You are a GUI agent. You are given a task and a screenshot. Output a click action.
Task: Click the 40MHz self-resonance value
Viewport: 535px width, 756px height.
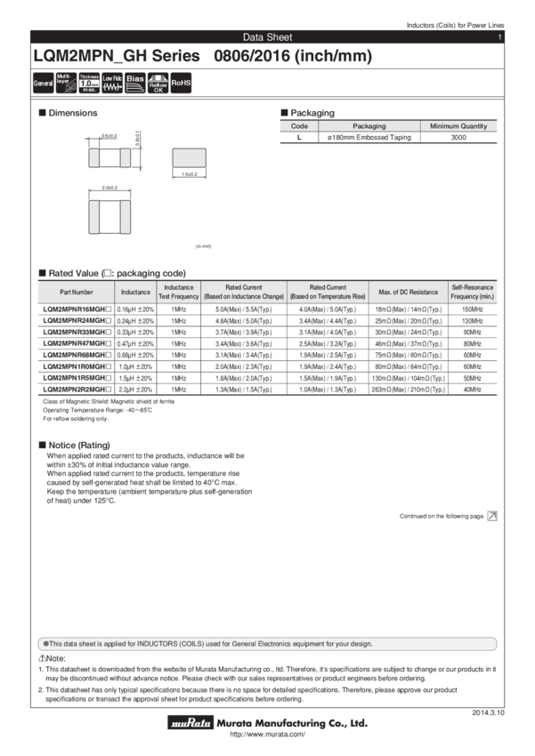tap(473, 390)
